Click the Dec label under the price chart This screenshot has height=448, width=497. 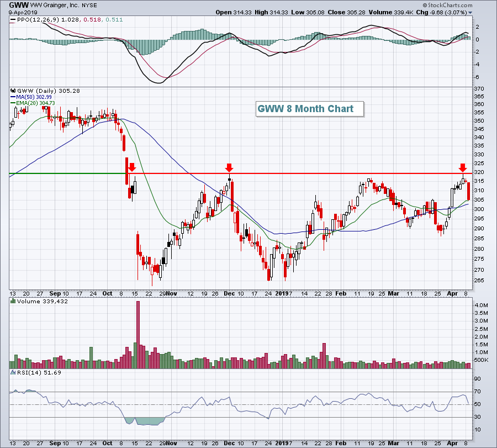click(x=229, y=293)
